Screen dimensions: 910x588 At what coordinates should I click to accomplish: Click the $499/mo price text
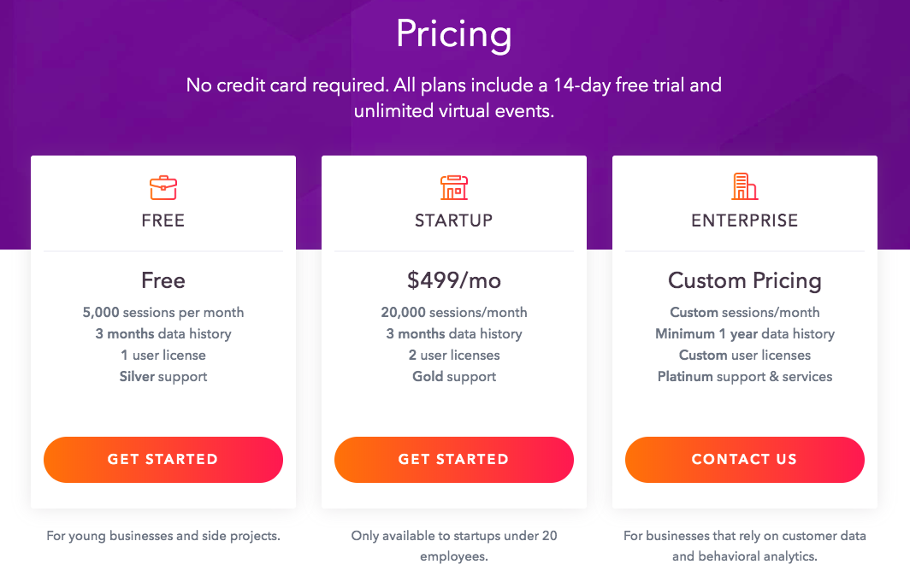pyautogui.click(x=454, y=280)
